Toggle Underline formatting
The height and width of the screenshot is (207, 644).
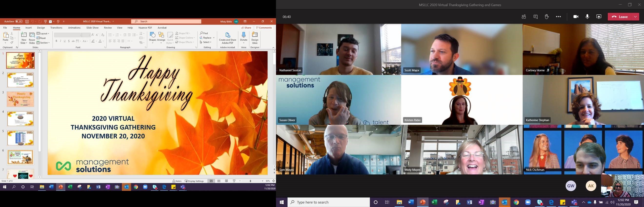pyautogui.click(x=65, y=41)
